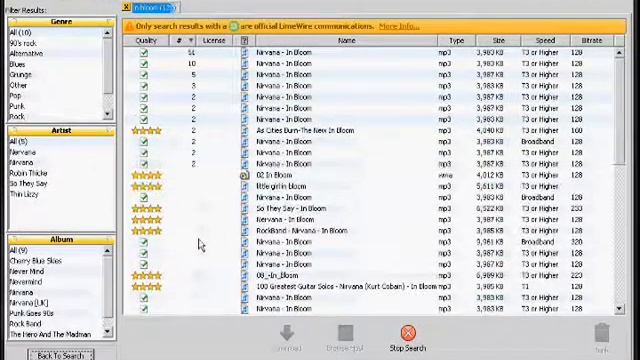Select As Cities Burn-The New In Bloom result

click(x=305, y=131)
